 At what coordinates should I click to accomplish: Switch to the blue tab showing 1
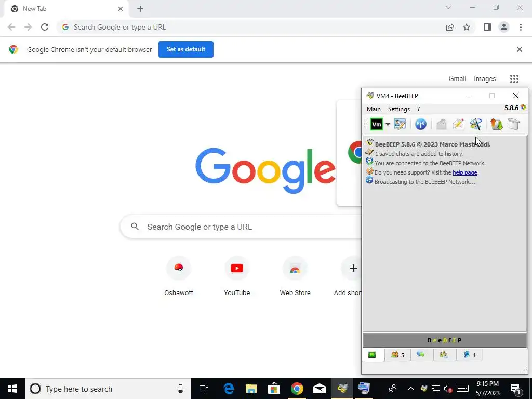pyautogui.click(x=469, y=355)
